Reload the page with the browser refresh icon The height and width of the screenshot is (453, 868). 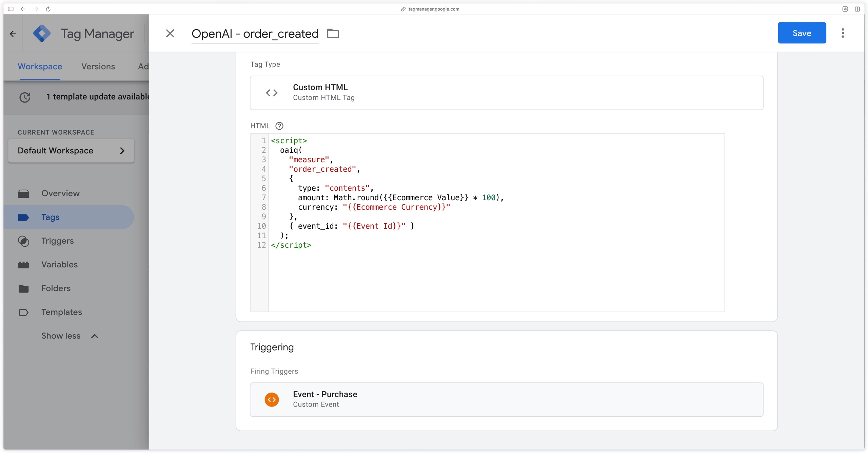[x=48, y=9]
